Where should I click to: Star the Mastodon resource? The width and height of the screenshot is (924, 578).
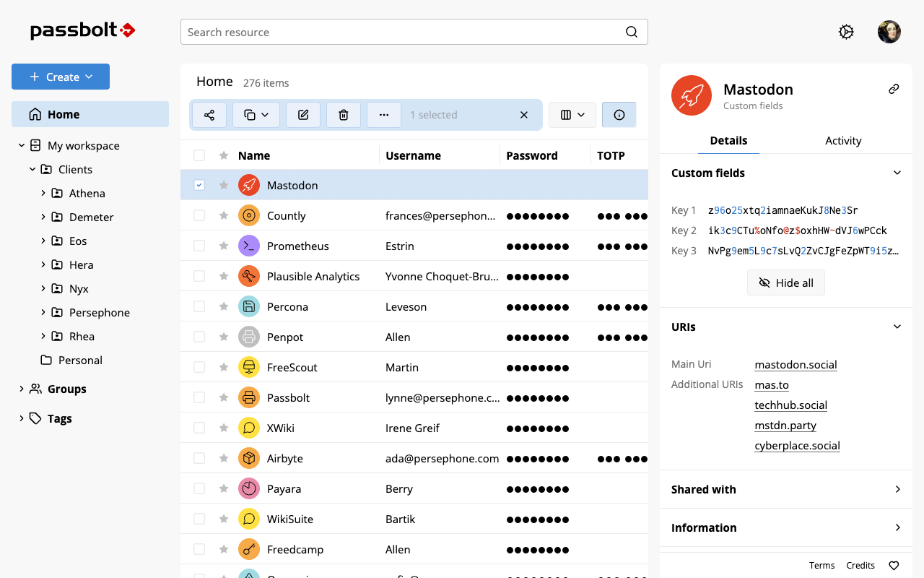(x=224, y=185)
